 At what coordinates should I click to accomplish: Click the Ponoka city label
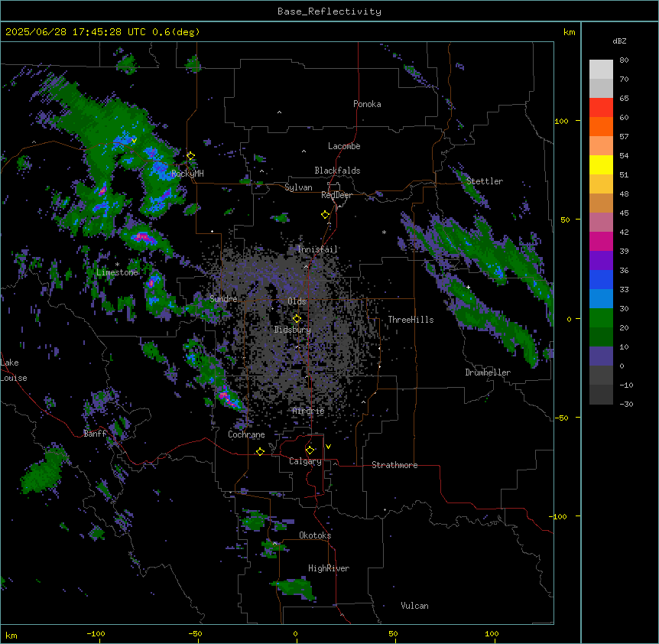coord(367,104)
